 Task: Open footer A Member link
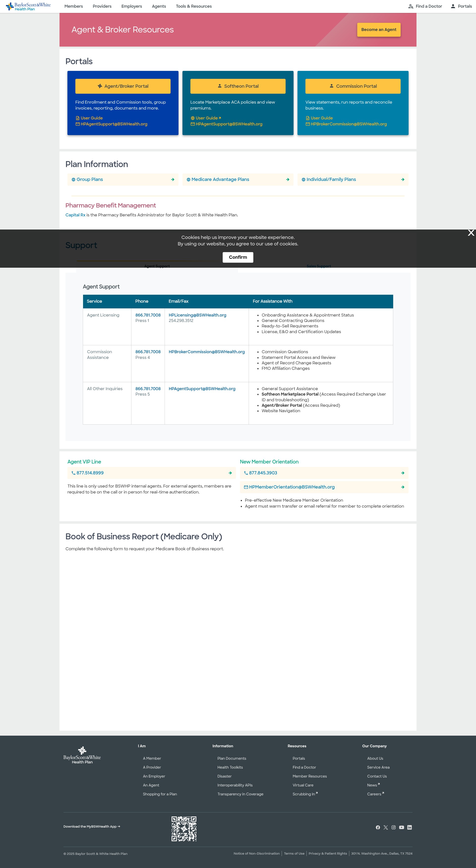tap(152, 758)
